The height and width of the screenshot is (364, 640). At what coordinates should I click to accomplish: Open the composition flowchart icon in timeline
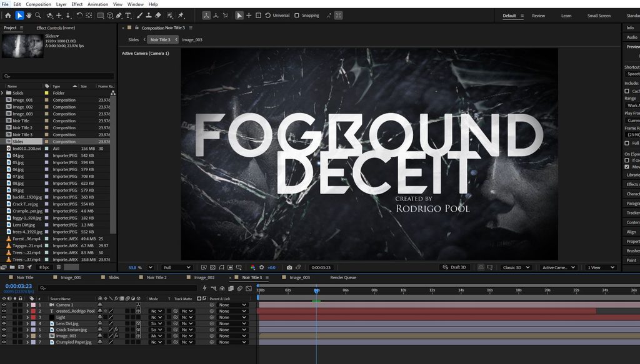coord(214,288)
